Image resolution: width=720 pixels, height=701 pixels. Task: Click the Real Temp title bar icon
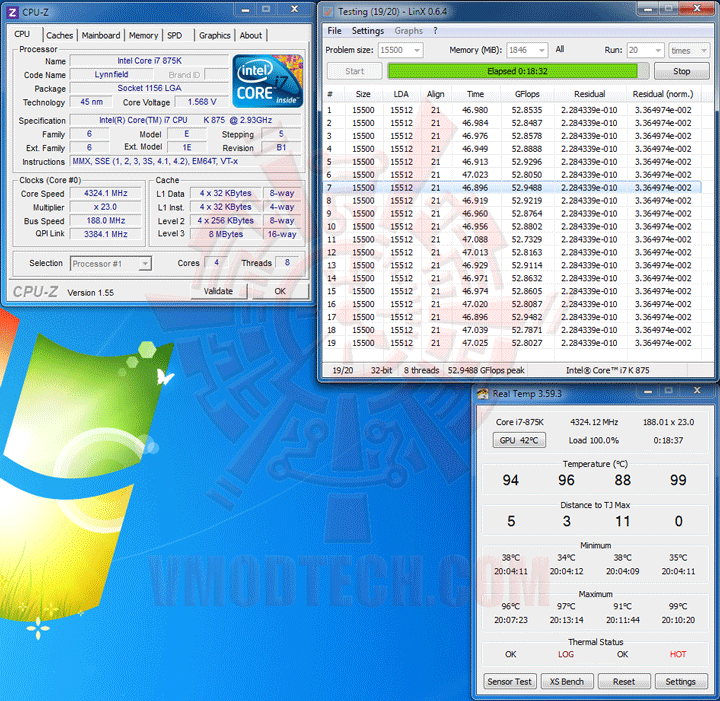coord(483,394)
